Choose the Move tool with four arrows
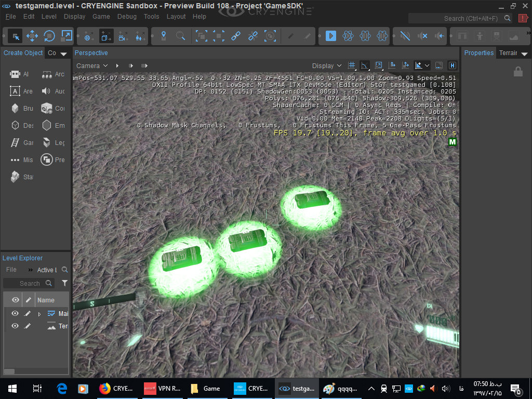This screenshot has width=532, height=399. click(x=32, y=36)
